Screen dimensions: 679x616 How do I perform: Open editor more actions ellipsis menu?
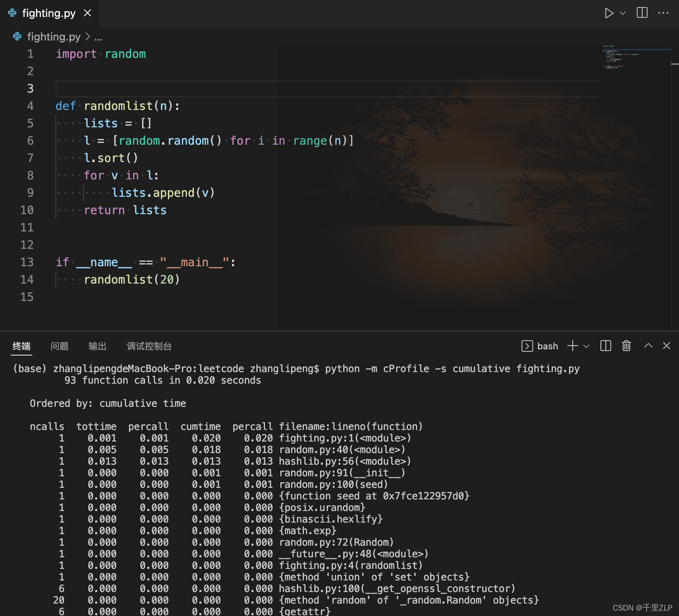pyautogui.click(x=663, y=13)
